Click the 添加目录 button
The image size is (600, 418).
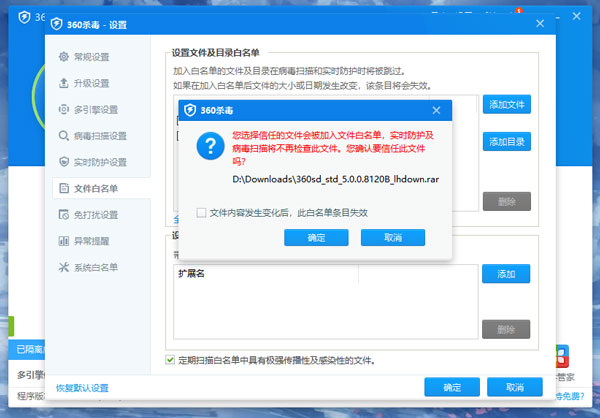[x=507, y=142]
